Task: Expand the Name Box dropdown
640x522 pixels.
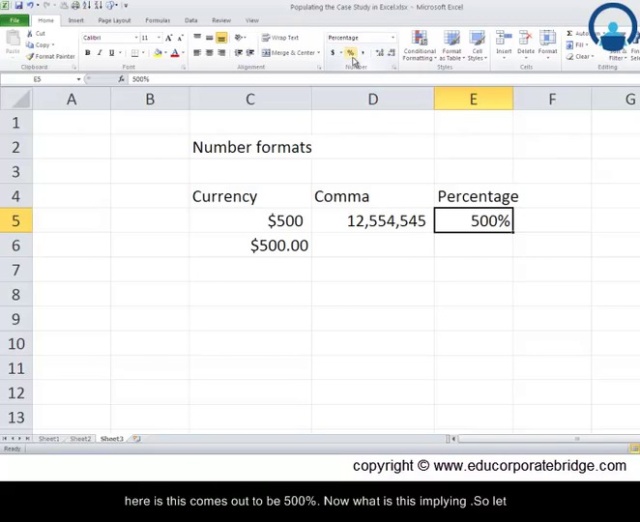Action: click(78, 79)
